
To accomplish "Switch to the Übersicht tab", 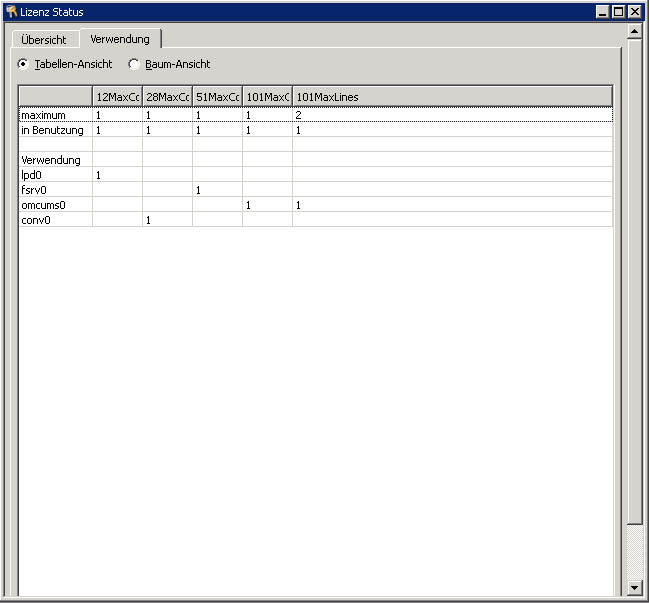I will [x=44, y=40].
